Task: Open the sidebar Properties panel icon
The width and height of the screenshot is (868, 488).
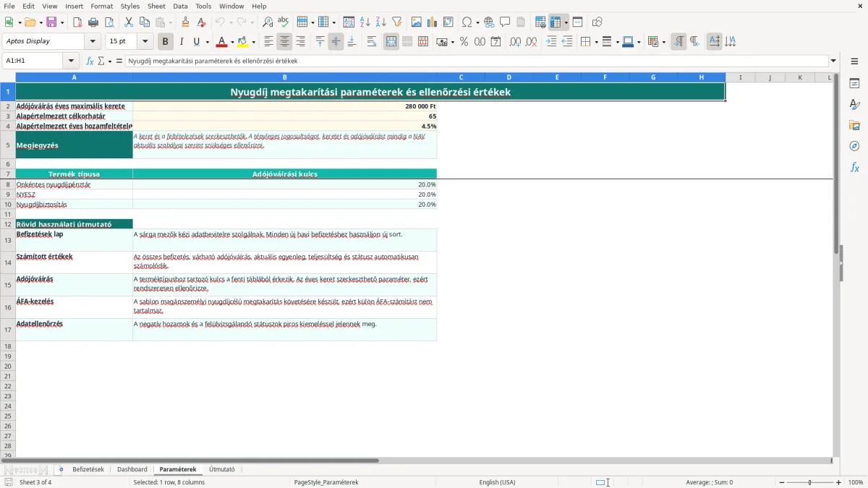Action: coord(854,83)
